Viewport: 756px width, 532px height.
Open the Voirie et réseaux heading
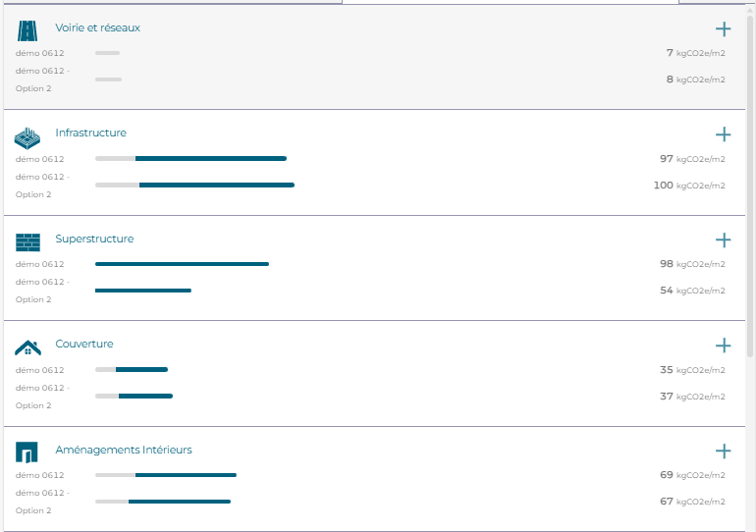coord(98,27)
